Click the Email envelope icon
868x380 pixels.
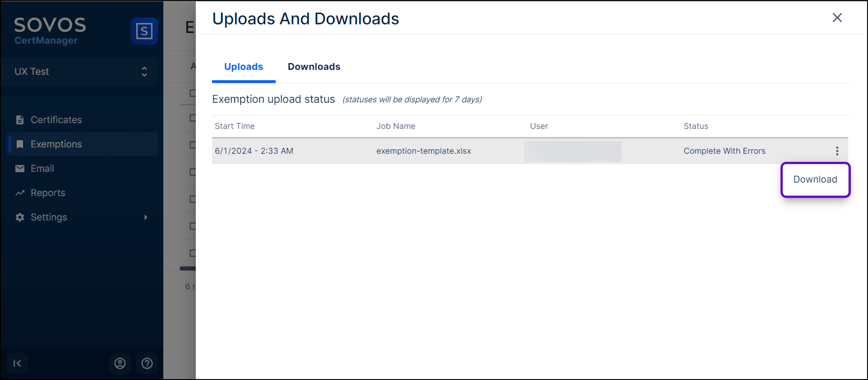(x=20, y=169)
